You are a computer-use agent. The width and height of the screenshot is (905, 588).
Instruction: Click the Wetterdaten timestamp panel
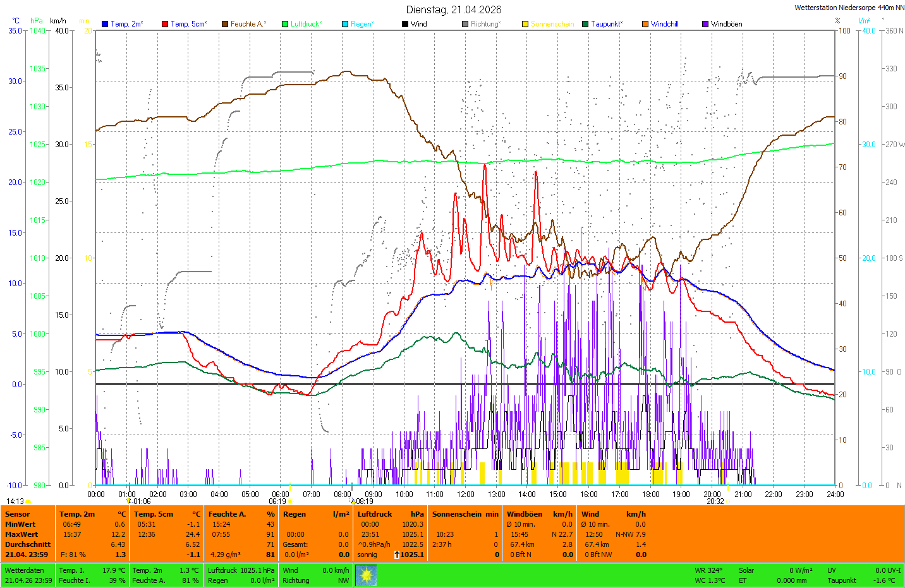28,575
